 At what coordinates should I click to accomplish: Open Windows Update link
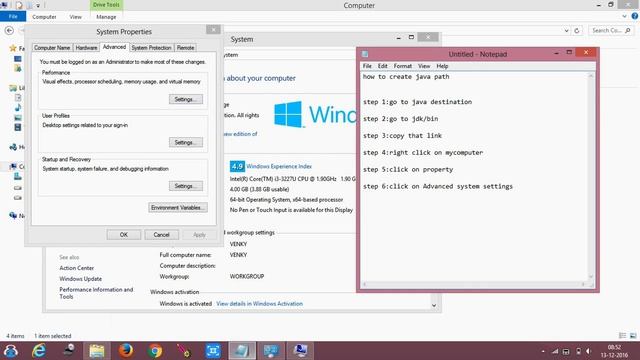pos(80,279)
